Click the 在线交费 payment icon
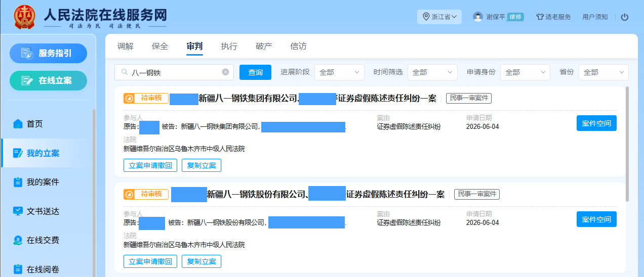Screen dimensions: 644x277 [18, 241]
